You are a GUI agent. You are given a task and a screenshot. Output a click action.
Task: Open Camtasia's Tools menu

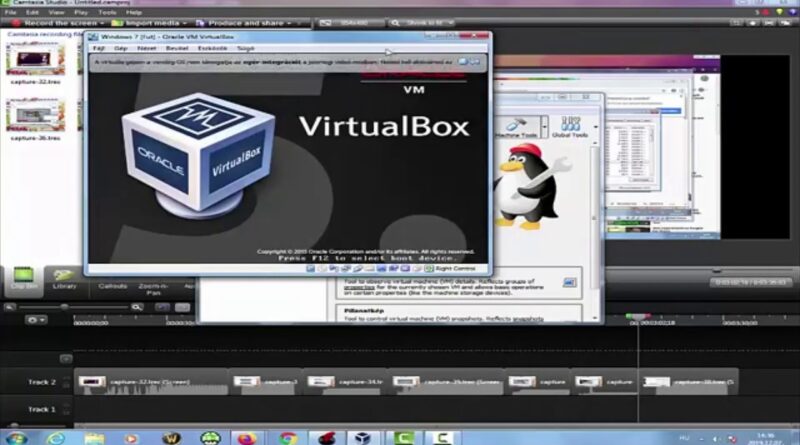point(107,12)
